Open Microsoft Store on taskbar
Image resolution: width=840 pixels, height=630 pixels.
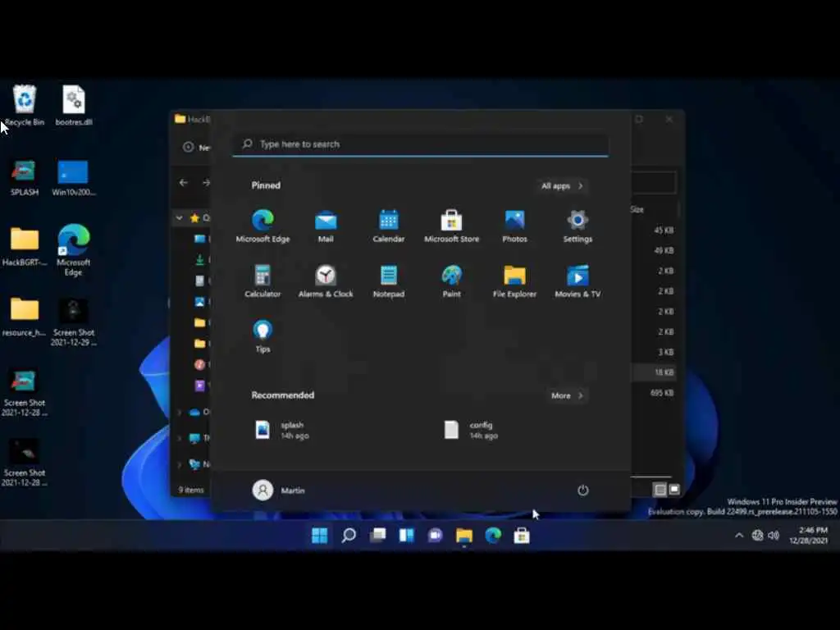click(x=522, y=535)
